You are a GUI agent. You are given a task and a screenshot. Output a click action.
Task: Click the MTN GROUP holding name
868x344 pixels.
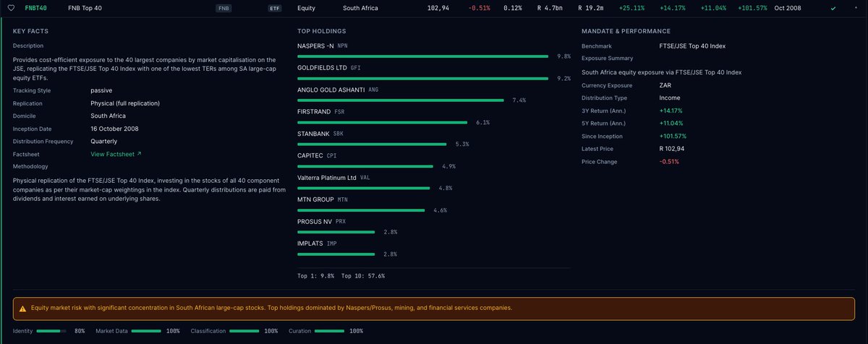point(315,199)
